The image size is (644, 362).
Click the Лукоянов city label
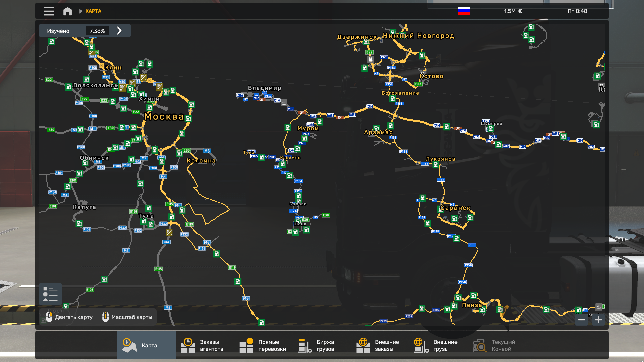440,159
